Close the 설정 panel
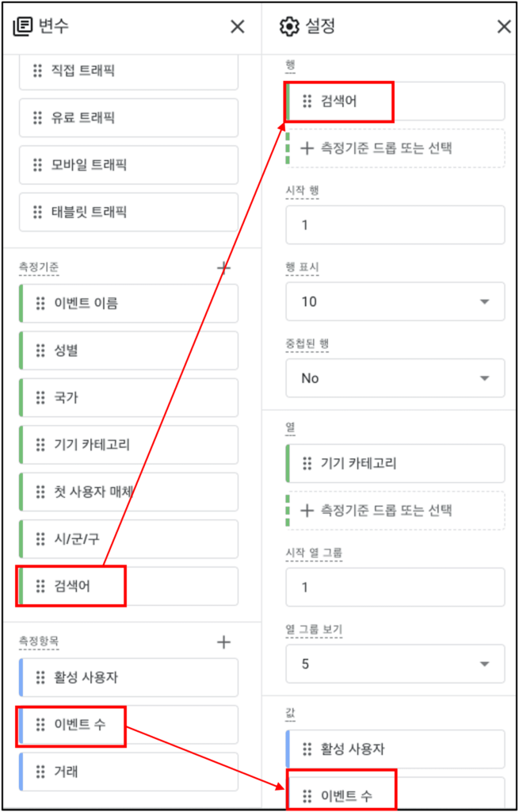Screen dimensions: 519x812 (503, 27)
